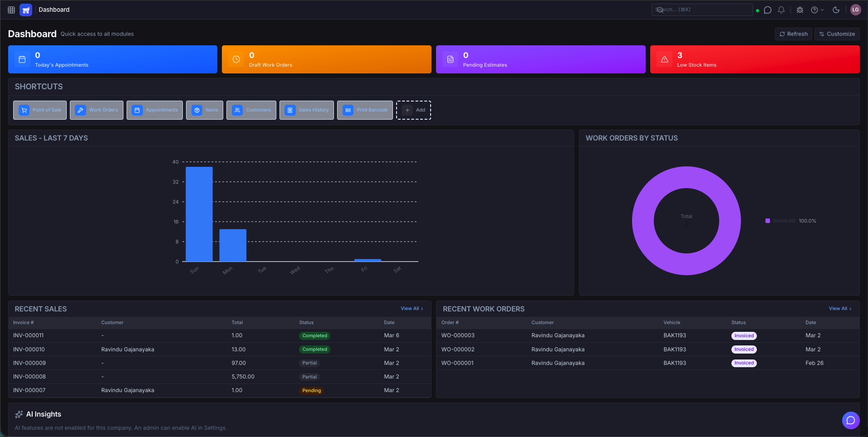Viewport: 868px width, 437px height.
Task: Click the Friday sales bar
Action: coord(368,260)
